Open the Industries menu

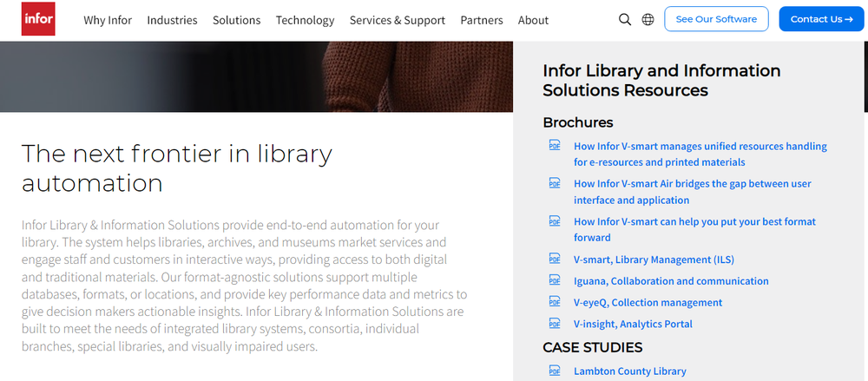(172, 21)
